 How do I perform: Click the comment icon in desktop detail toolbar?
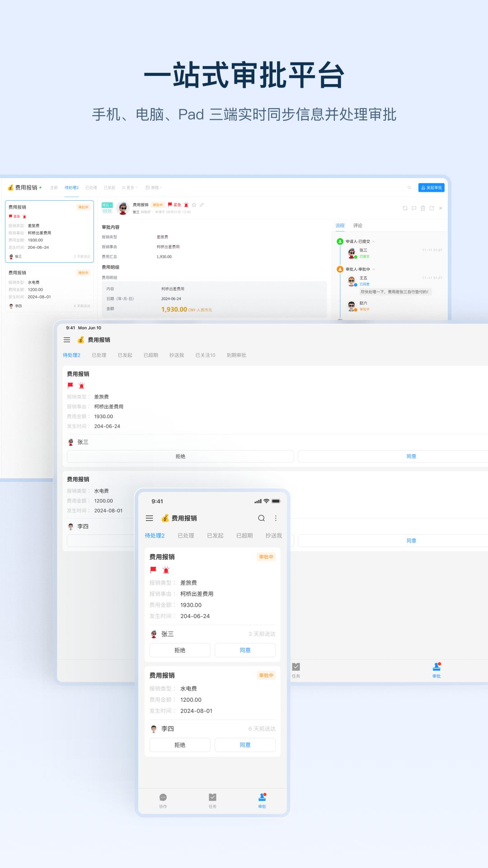(x=414, y=208)
